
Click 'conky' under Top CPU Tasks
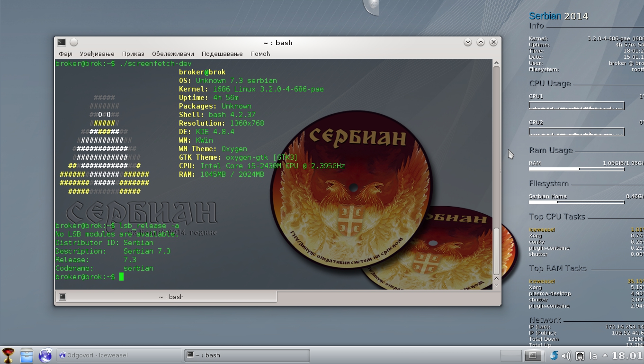tap(537, 242)
